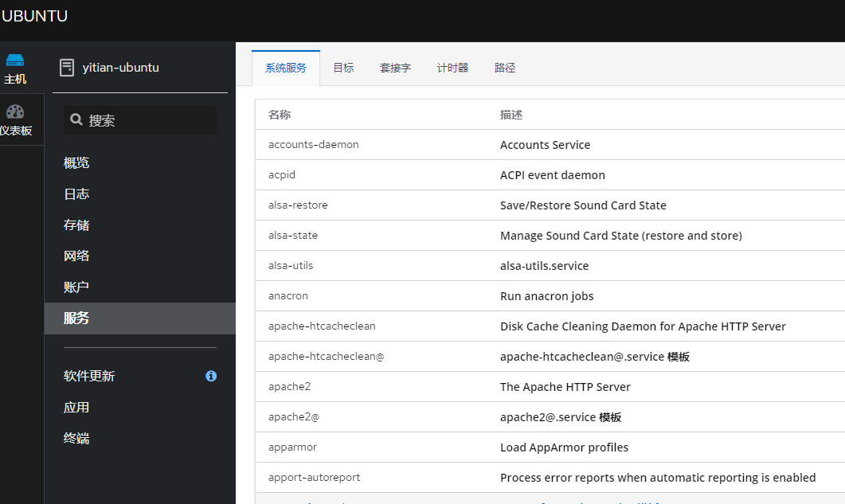Open the apache2 service entry
Viewport: 845px width, 504px height.
click(x=290, y=387)
